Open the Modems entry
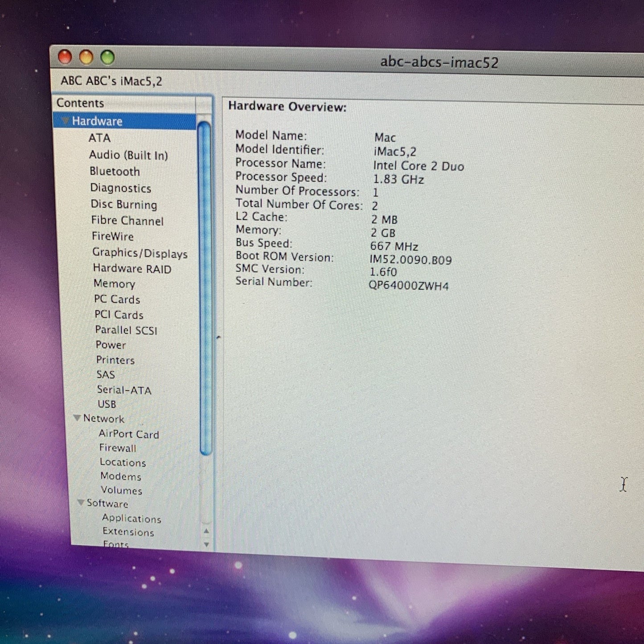This screenshot has height=644, width=644. (x=121, y=476)
